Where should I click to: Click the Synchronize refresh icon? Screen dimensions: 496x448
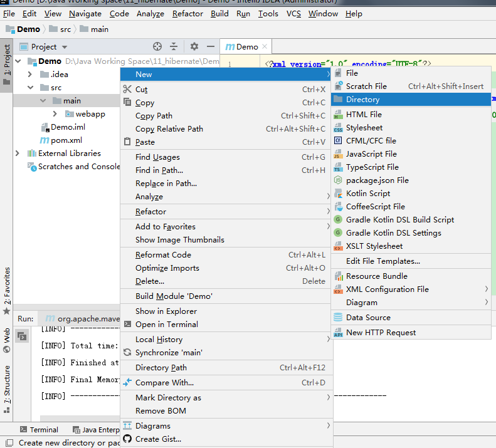pyautogui.click(x=127, y=352)
